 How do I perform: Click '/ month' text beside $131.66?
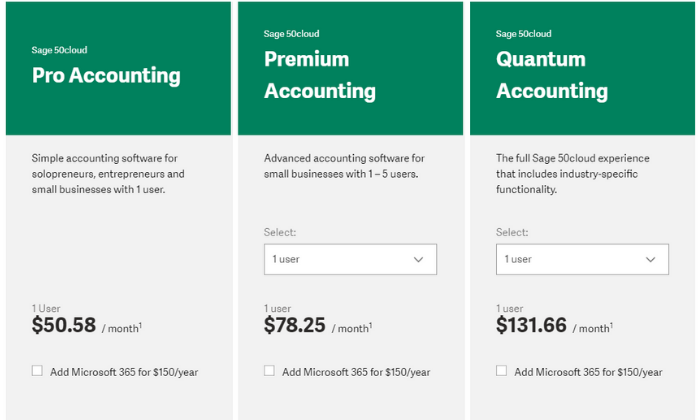pyautogui.click(x=593, y=329)
